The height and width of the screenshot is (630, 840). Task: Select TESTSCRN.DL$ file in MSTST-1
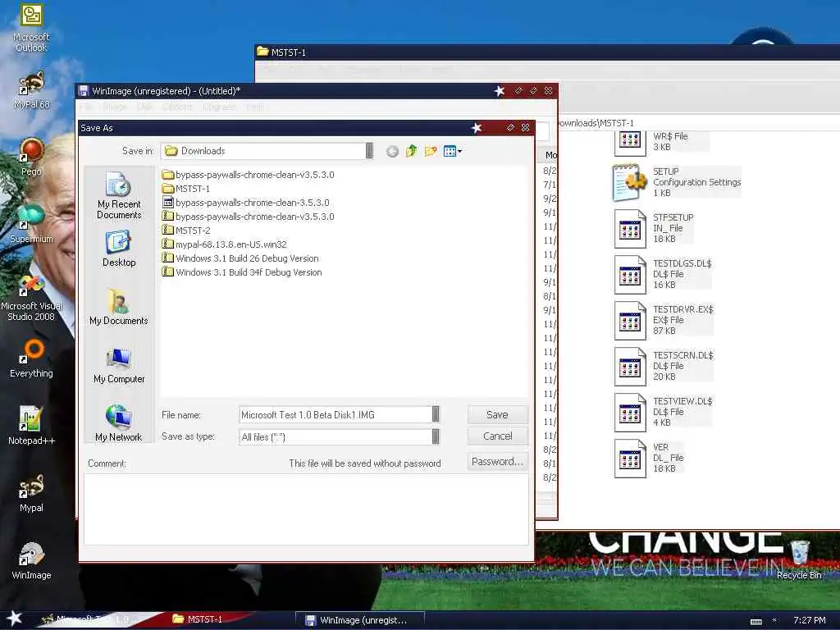click(664, 366)
